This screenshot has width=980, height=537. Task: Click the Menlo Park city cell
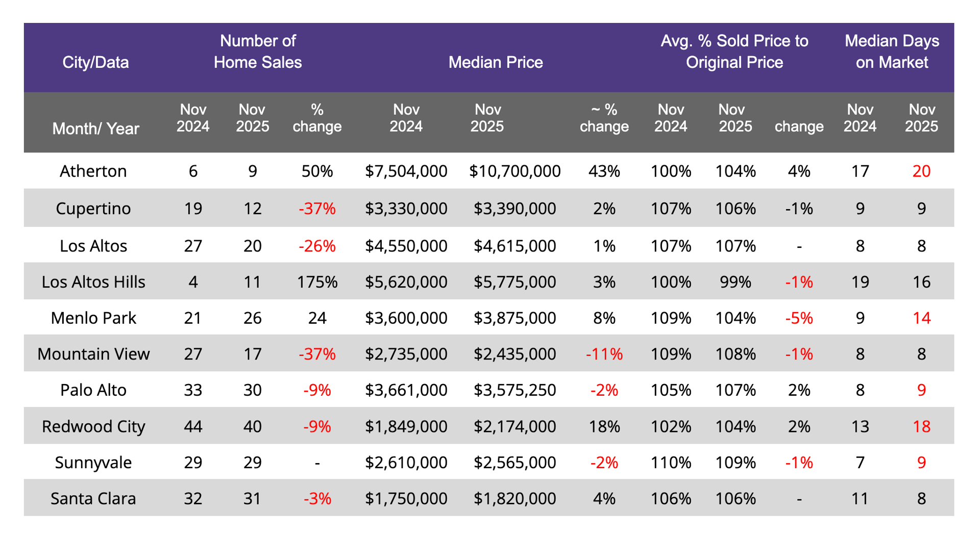[x=93, y=318]
